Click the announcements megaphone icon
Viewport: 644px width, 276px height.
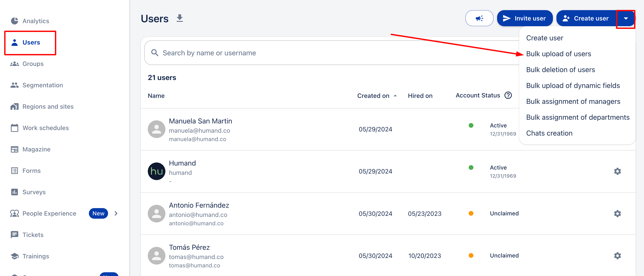[x=479, y=18]
